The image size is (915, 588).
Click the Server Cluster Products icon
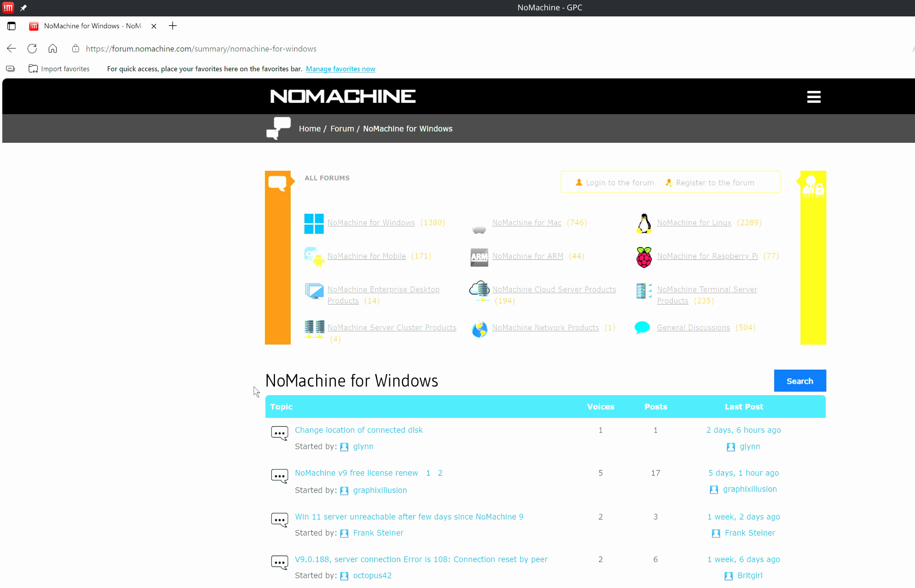click(x=314, y=329)
